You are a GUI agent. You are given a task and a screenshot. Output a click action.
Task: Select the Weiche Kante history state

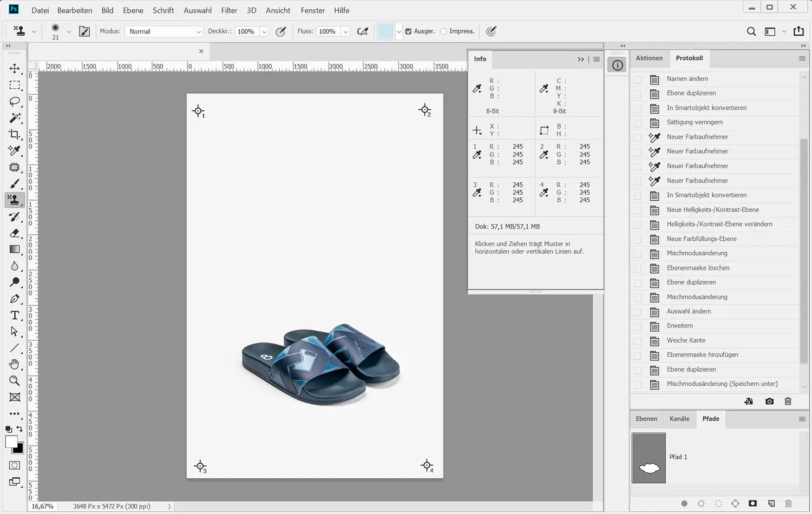tap(686, 340)
